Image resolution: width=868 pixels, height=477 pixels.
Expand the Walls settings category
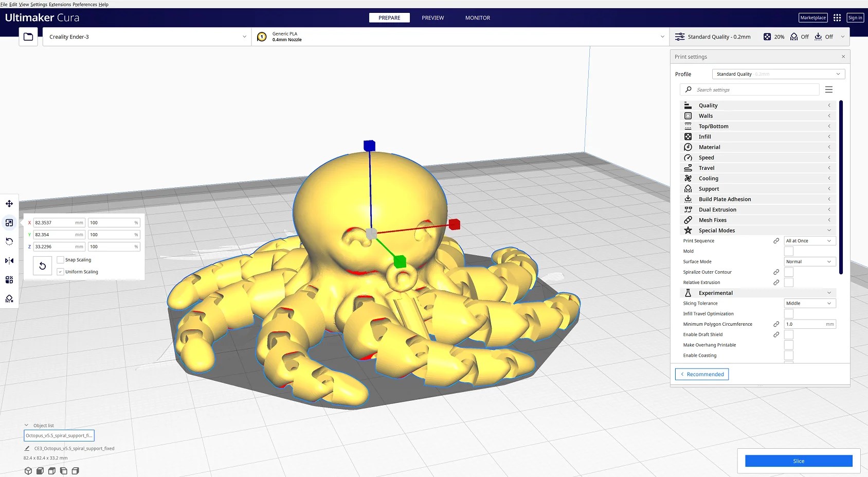(x=758, y=116)
